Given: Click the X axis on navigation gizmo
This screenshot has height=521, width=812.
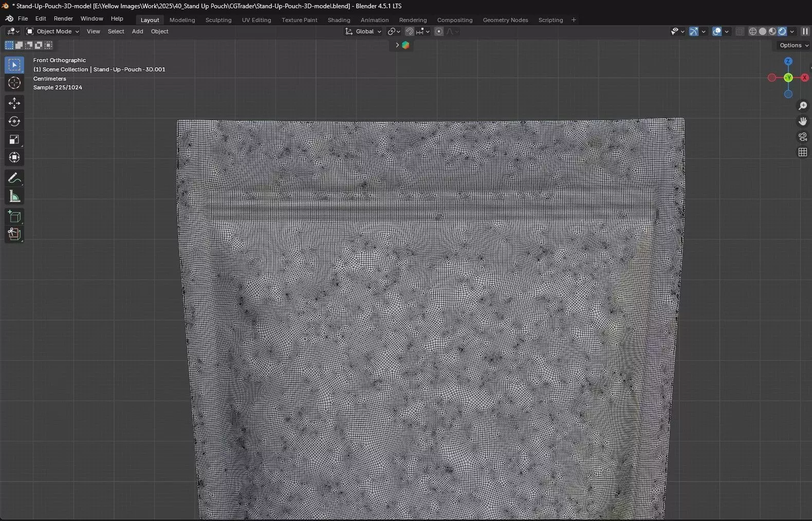Looking at the screenshot, I should pyautogui.click(x=805, y=78).
